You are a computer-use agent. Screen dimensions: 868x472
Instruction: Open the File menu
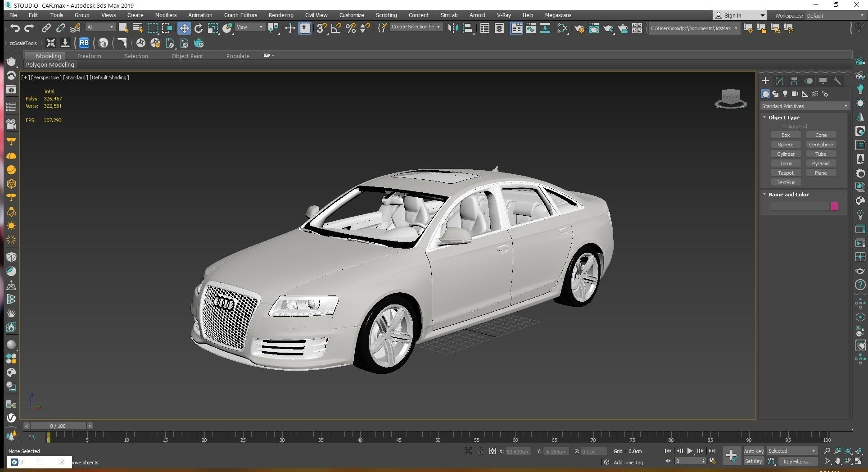tap(13, 15)
